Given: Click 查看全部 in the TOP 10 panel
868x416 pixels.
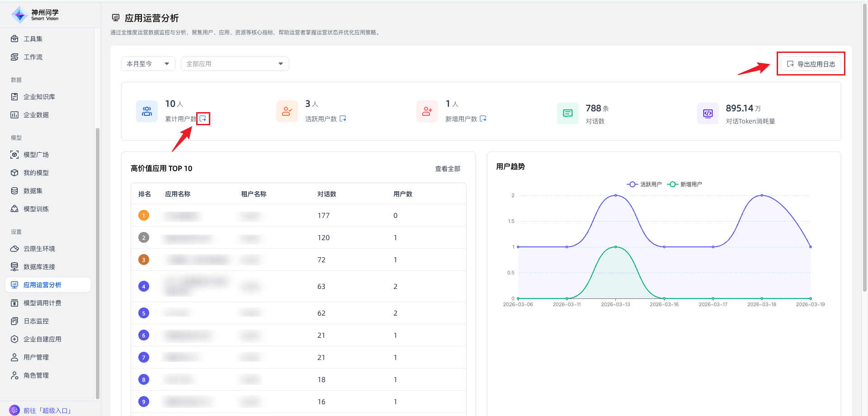Looking at the screenshot, I should [448, 169].
